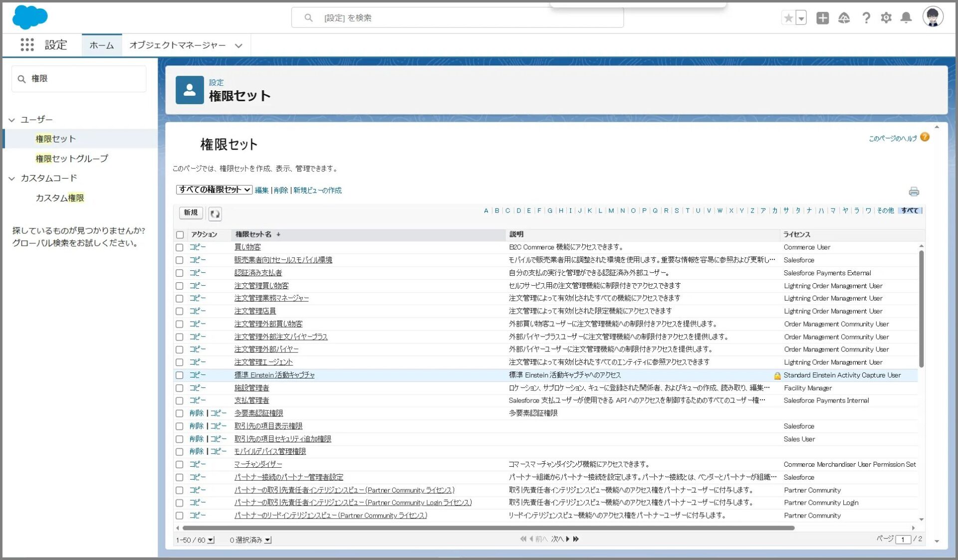Open the 1-50 / 60 records per page dropdown

coord(211,540)
